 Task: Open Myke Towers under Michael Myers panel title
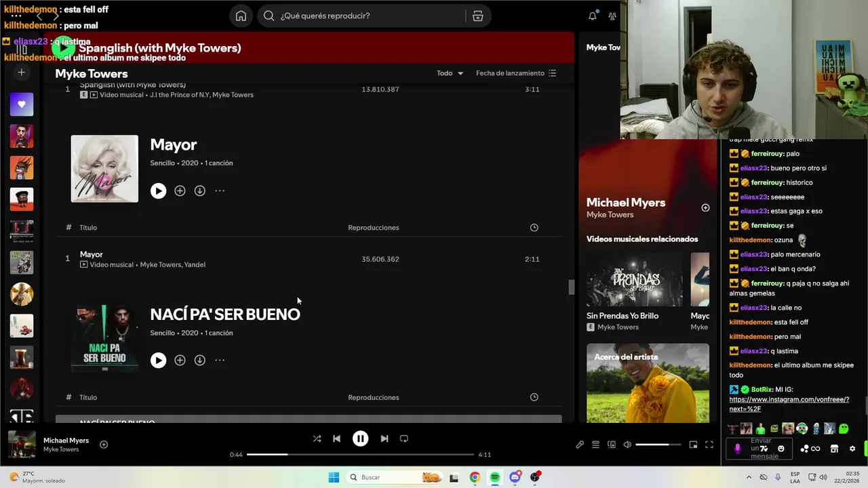point(610,215)
